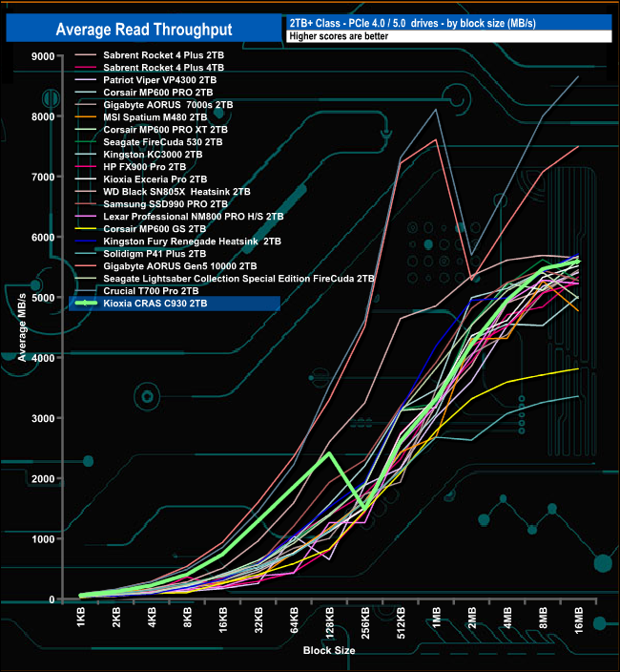Click the 1000 y-axis label
The image size is (620, 672).
tap(43, 539)
